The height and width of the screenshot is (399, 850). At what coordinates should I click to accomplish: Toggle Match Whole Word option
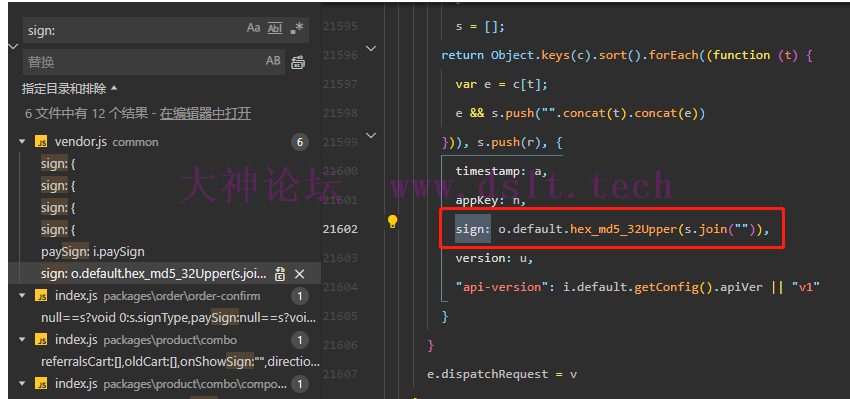pos(275,29)
